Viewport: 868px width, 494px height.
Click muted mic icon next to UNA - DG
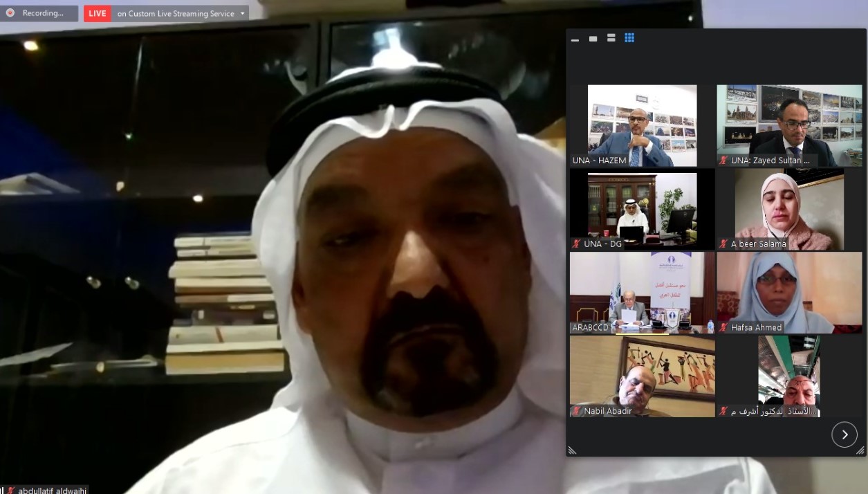click(x=576, y=244)
